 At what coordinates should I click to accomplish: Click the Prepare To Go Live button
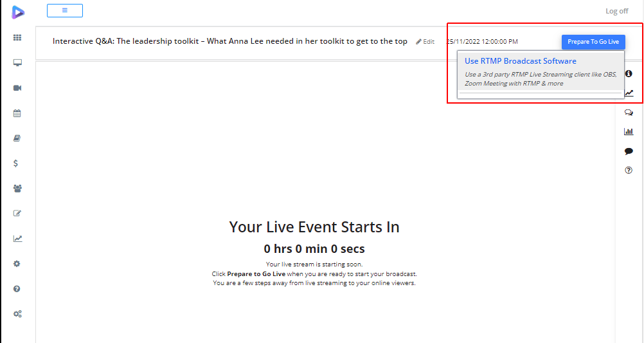click(x=593, y=42)
